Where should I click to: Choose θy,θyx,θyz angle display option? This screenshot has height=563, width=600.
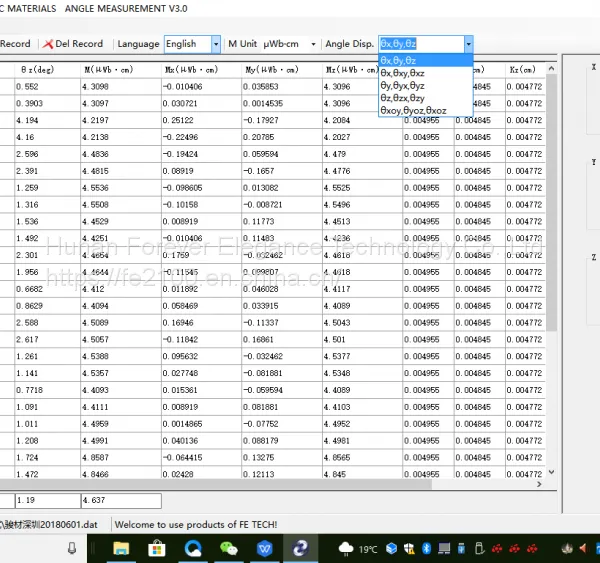pyautogui.click(x=426, y=86)
